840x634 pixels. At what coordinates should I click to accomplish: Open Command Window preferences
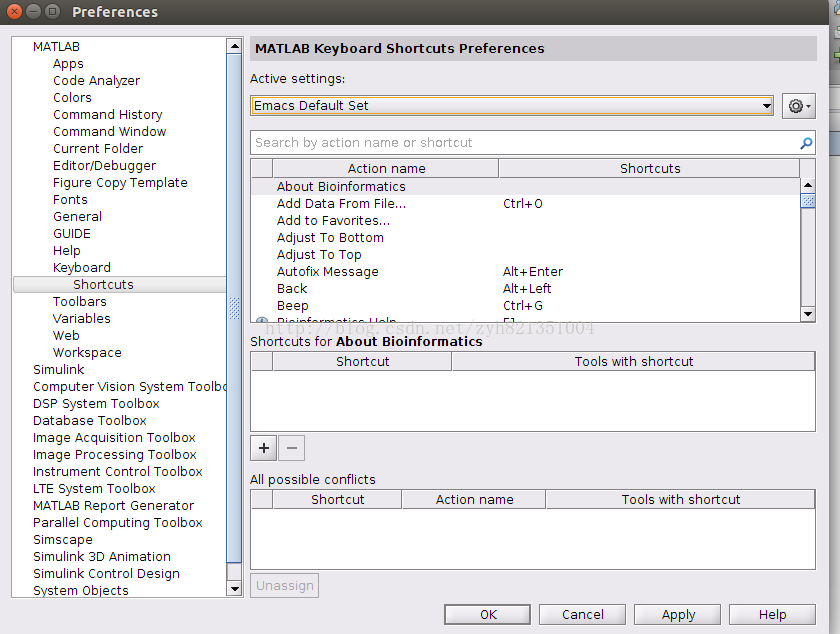click(109, 131)
